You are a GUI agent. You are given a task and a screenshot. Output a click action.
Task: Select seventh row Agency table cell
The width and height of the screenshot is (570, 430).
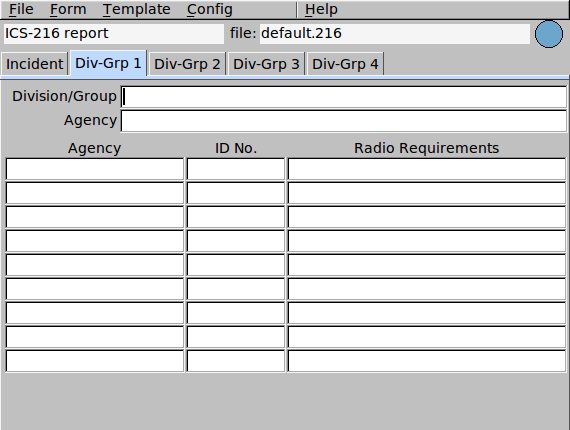[x=95, y=313]
